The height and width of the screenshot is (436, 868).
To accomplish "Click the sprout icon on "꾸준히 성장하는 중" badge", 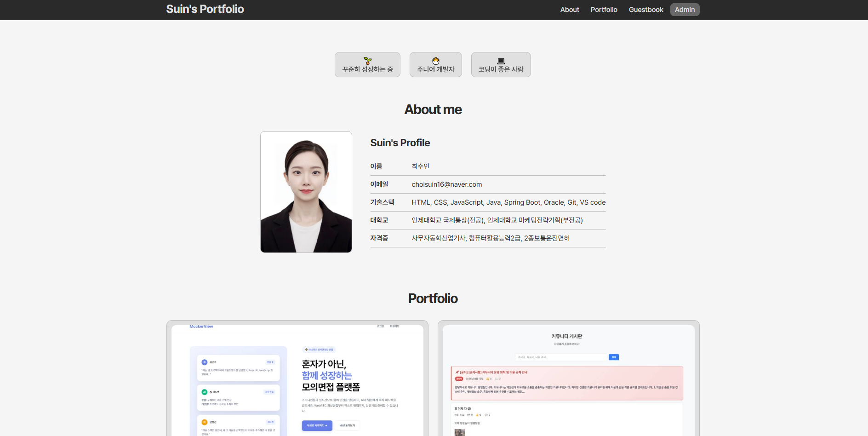I will click(367, 60).
